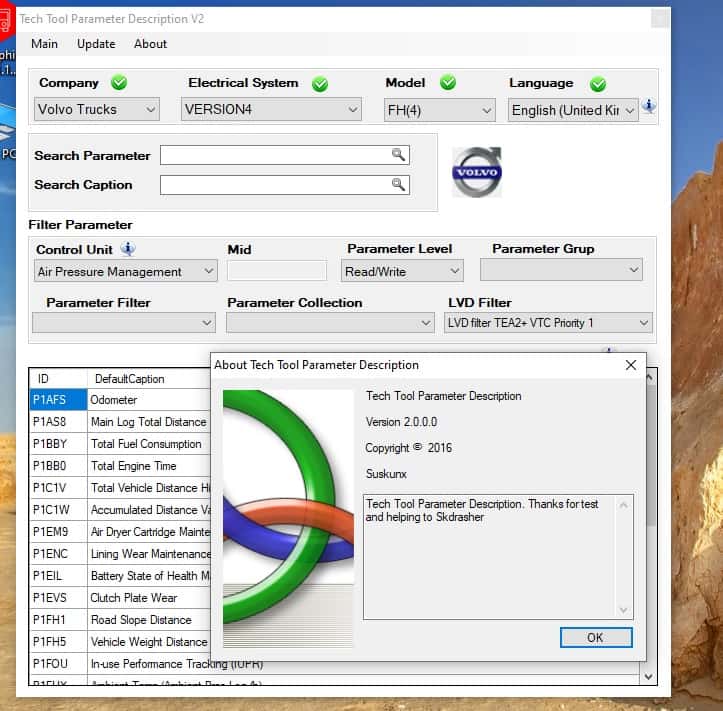
Task: Click the up arrow of the About text box scrollbar
Action: (623, 504)
